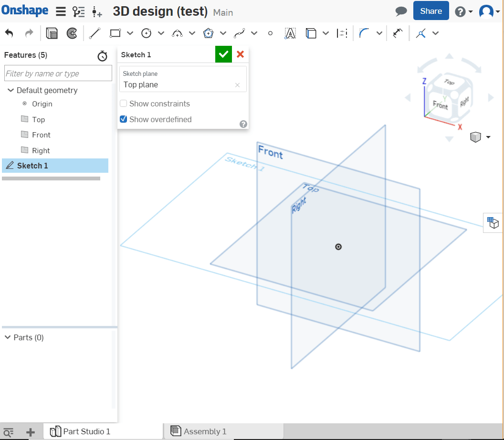The height and width of the screenshot is (440, 504).
Task: Open configuration table panel icon
Action: coord(493,222)
